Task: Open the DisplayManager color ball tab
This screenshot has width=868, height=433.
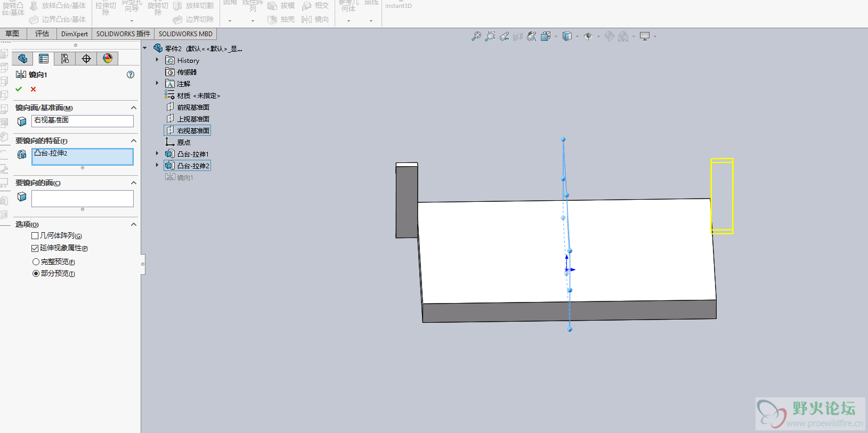Action: click(108, 59)
